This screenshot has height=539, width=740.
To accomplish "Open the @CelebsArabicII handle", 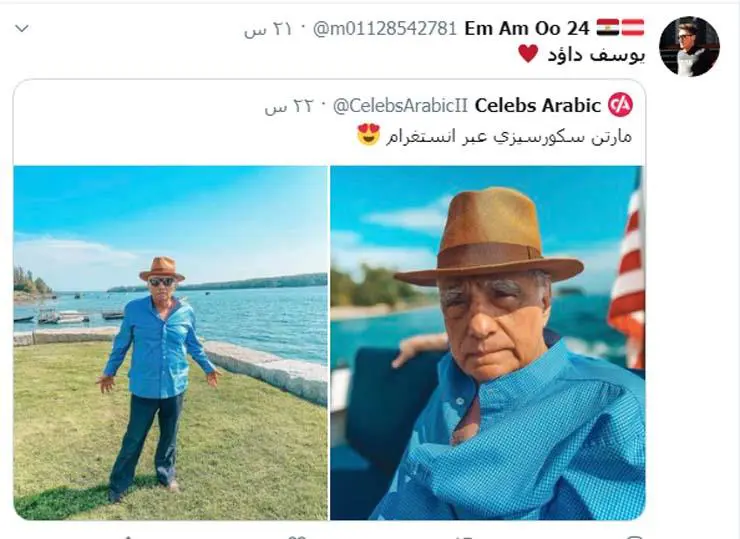I will pyautogui.click(x=400, y=106).
